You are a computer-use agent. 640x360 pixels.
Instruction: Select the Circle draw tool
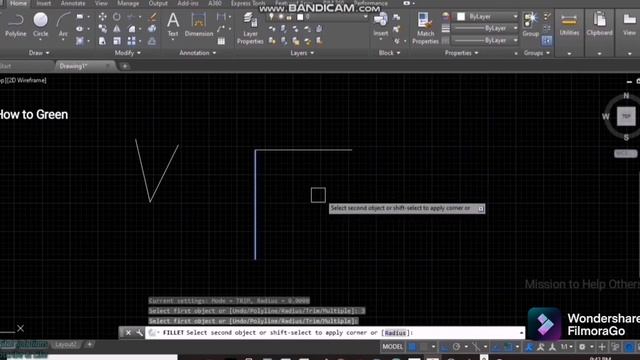(40, 24)
